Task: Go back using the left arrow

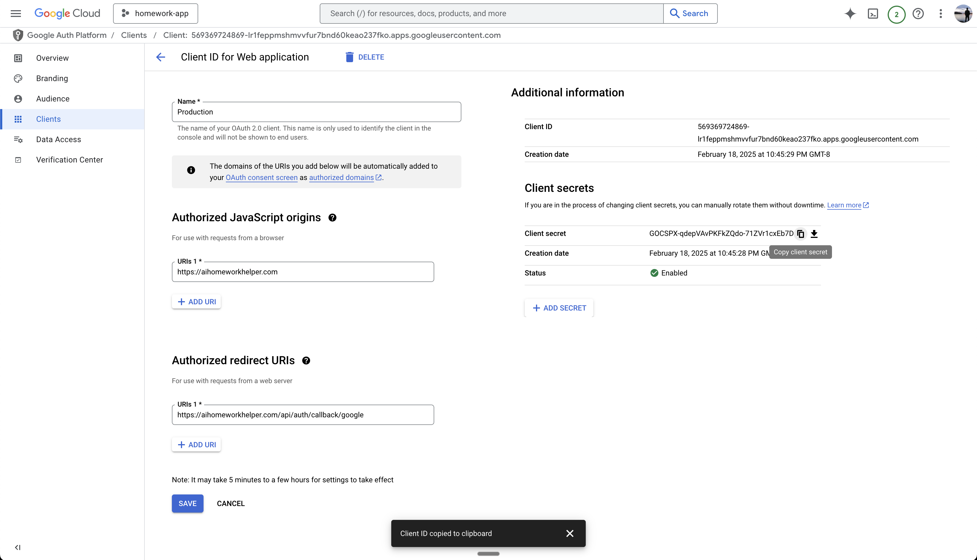Action: point(161,57)
